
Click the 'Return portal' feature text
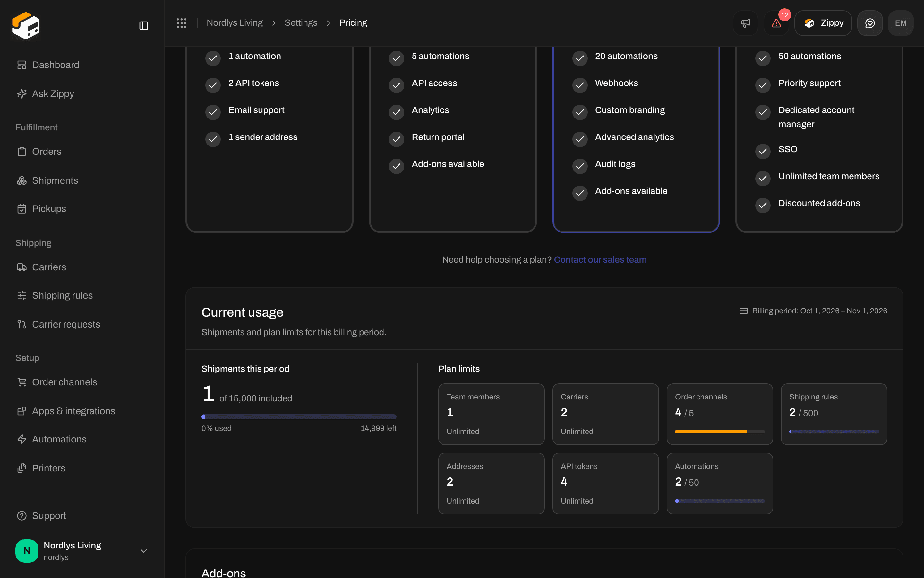(x=438, y=137)
